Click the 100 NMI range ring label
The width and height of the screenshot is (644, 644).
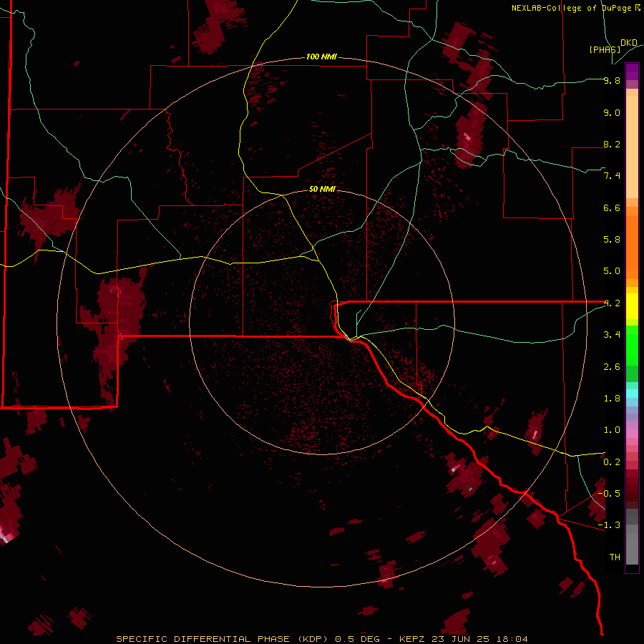[321, 57]
